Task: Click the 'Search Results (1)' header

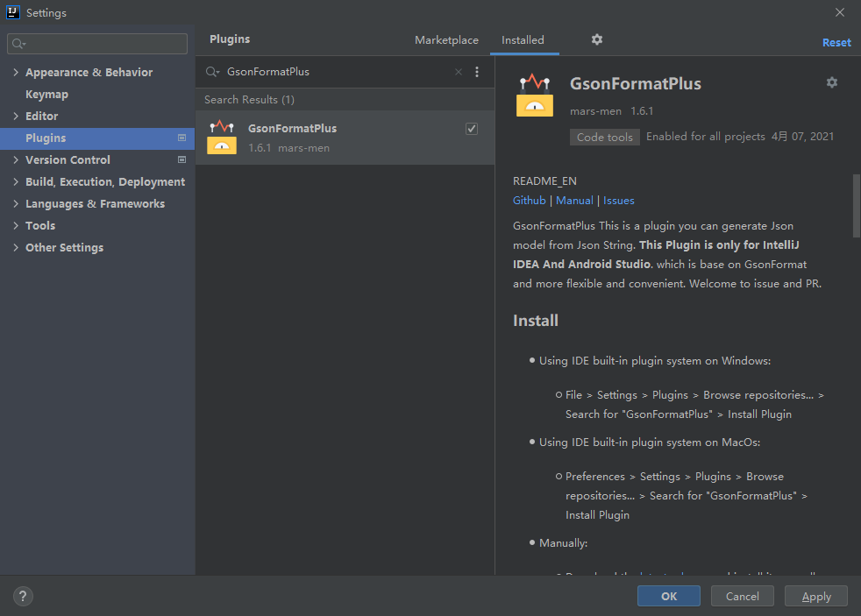Action: tap(249, 100)
